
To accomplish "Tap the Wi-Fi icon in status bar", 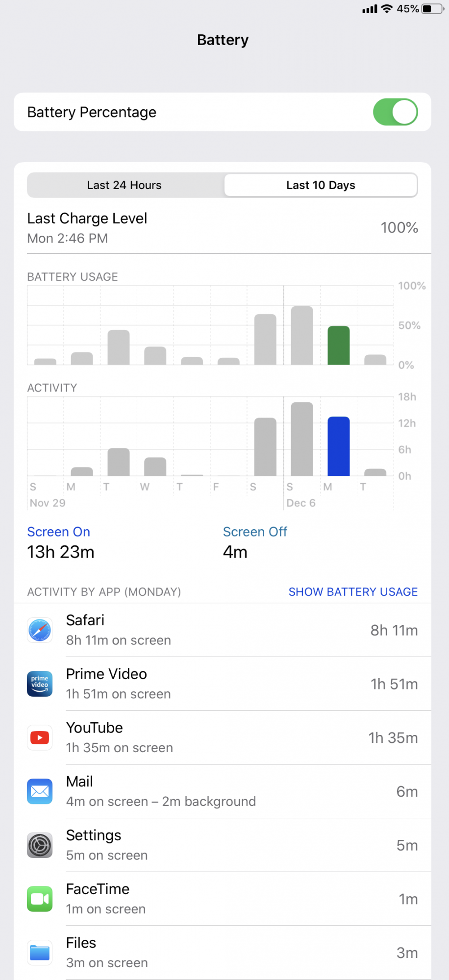I will (387, 9).
